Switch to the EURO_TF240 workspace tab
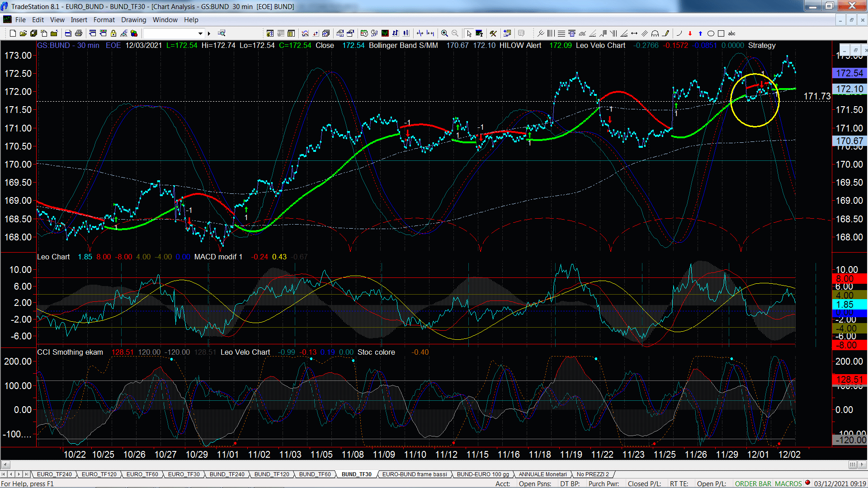 pyautogui.click(x=54, y=474)
